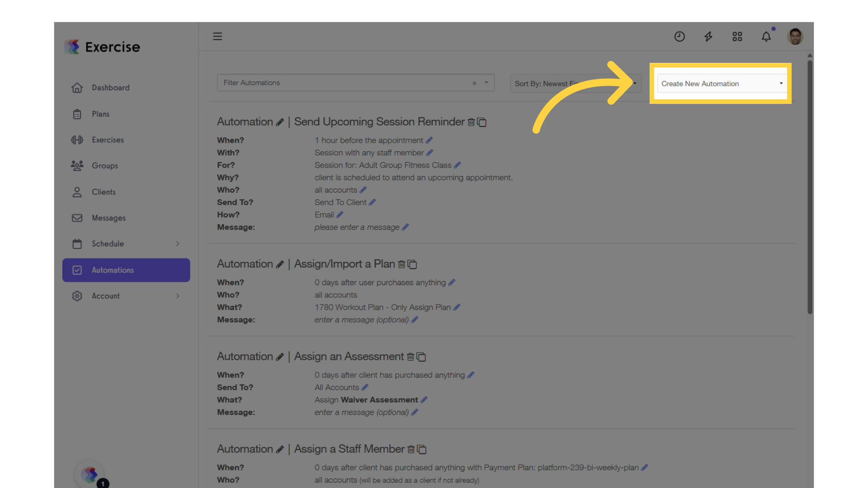Go to Plans in sidebar
Image resolution: width=868 pixels, height=488 pixels.
(x=126, y=114)
